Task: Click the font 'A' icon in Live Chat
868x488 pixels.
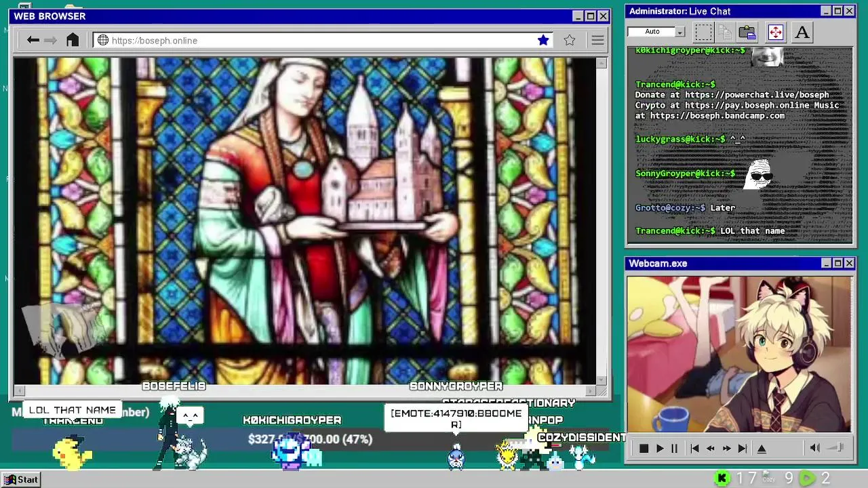Action: [802, 32]
